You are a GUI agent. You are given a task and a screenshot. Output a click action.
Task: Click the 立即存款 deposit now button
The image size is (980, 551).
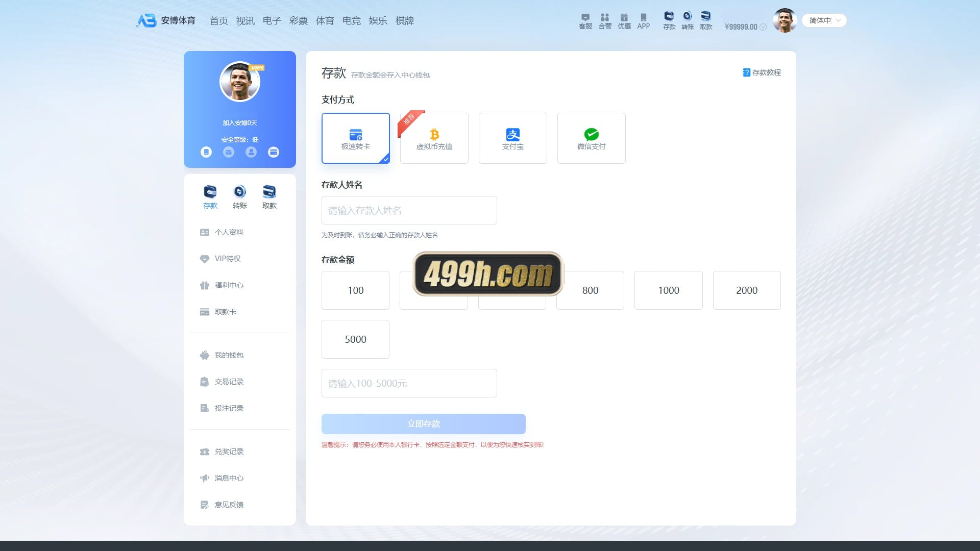pyautogui.click(x=424, y=424)
